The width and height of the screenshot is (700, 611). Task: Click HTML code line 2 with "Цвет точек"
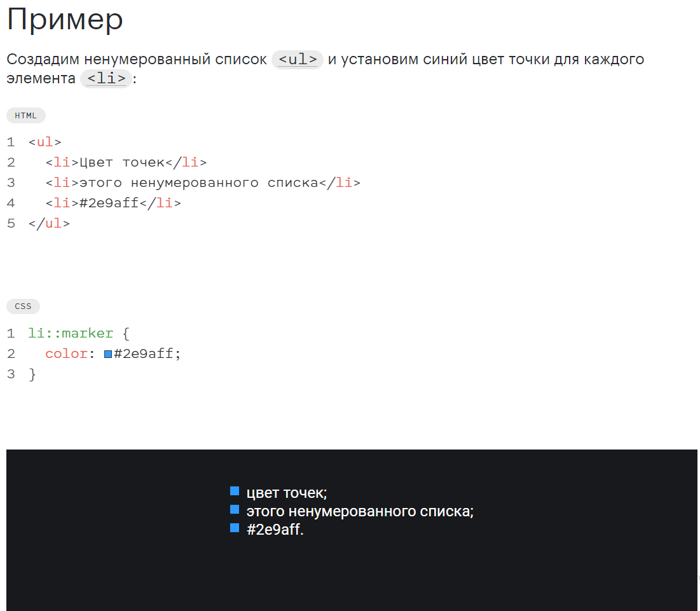(126, 163)
